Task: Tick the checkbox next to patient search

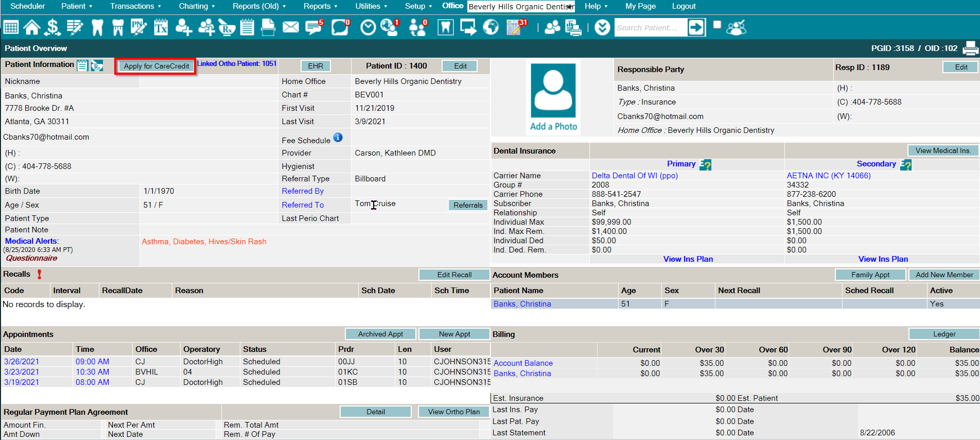Action: [717, 24]
